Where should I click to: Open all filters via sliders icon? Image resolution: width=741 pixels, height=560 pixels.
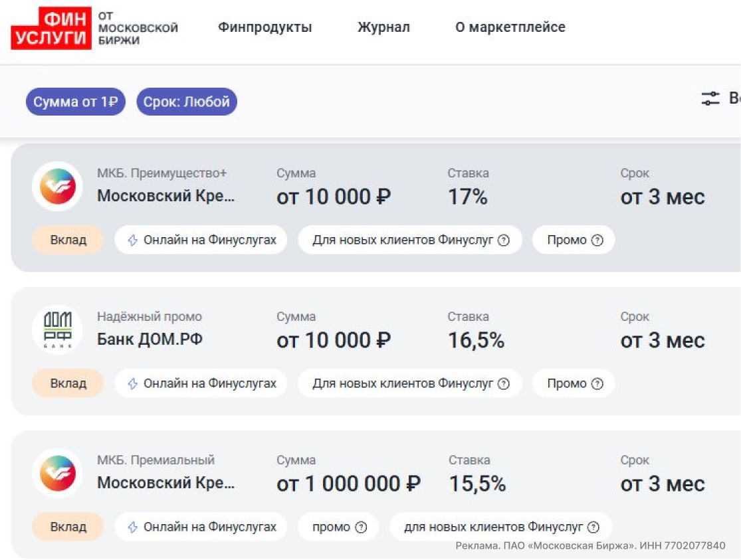(710, 98)
